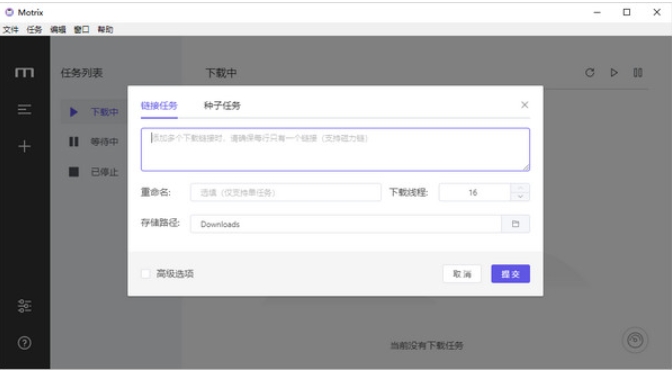Browse storage path with the folder icon

pyautogui.click(x=516, y=224)
